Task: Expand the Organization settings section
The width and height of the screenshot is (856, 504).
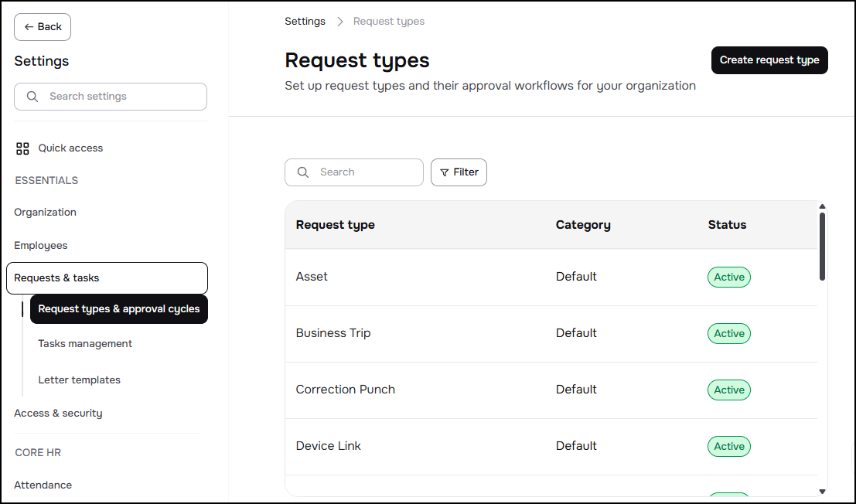Action: (x=46, y=212)
